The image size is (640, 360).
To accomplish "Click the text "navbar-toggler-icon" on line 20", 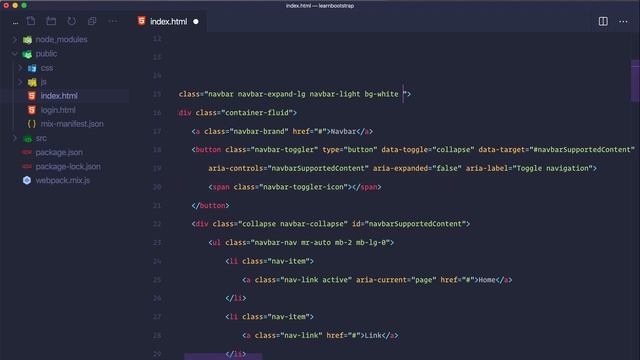I will [x=305, y=187].
